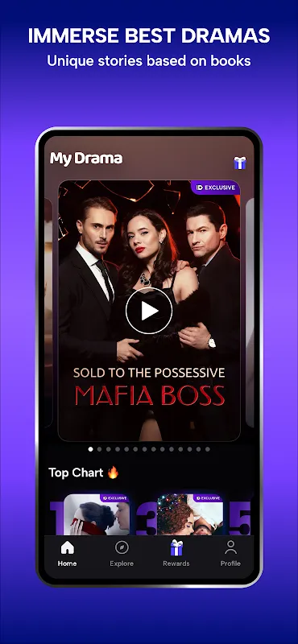
Task: Open the Explore compass icon
Action: (122, 547)
